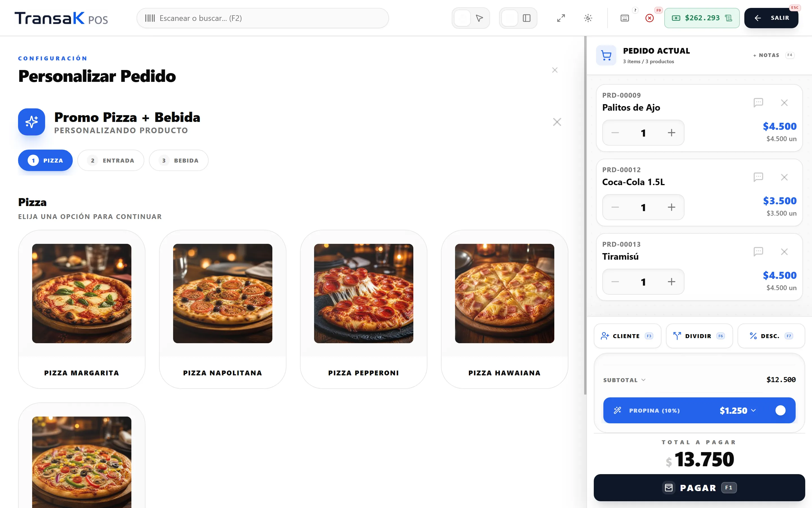Focus the Escanear o buscar search field
Screen dimensions: 812x508
[x=262, y=18]
